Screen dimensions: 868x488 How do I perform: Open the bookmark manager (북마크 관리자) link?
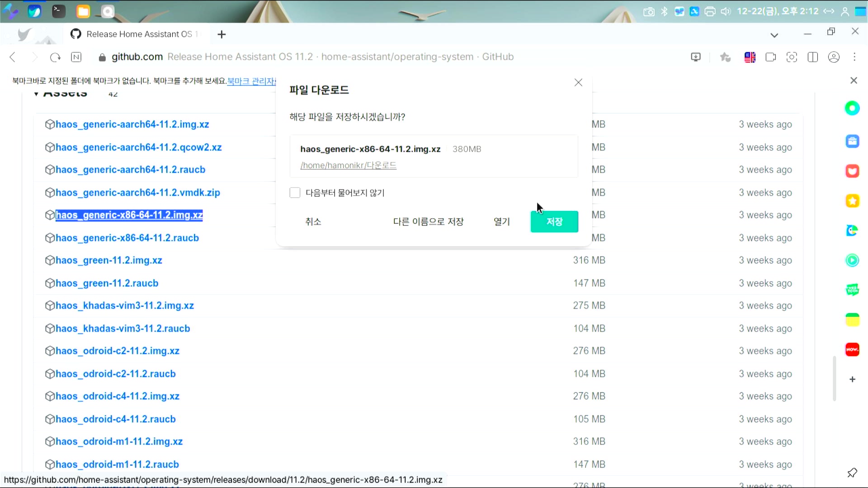pos(251,81)
